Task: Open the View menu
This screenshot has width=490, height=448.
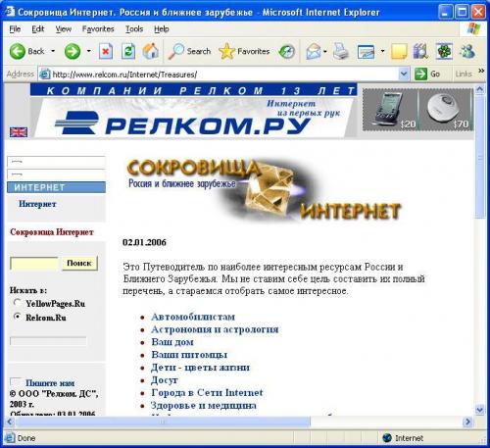Action: point(63,29)
